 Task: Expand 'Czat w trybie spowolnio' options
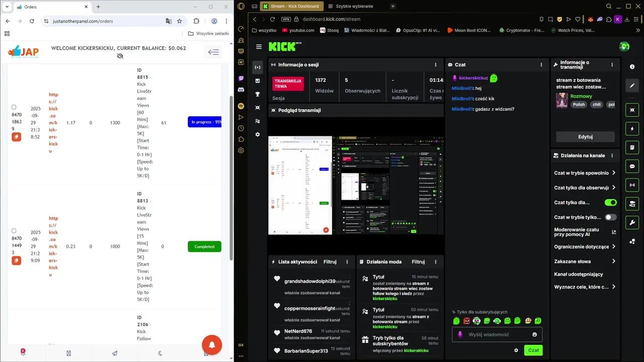613,173
